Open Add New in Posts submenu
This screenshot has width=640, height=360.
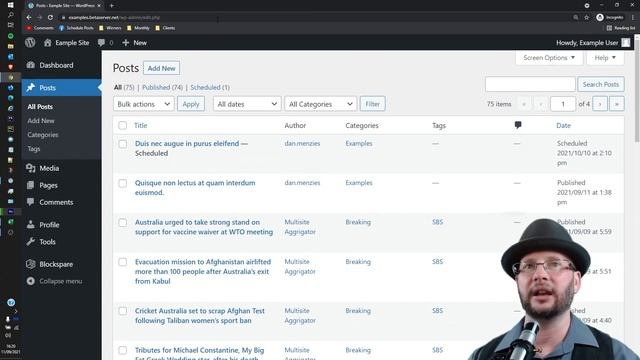pyautogui.click(x=41, y=121)
